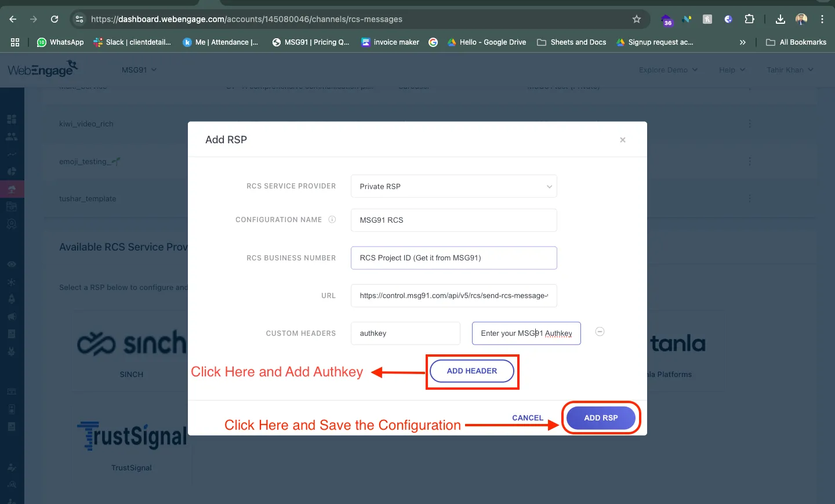This screenshot has height=504, width=835.
Task: Close the Add RSP dialog with X
Action: point(622,140)
